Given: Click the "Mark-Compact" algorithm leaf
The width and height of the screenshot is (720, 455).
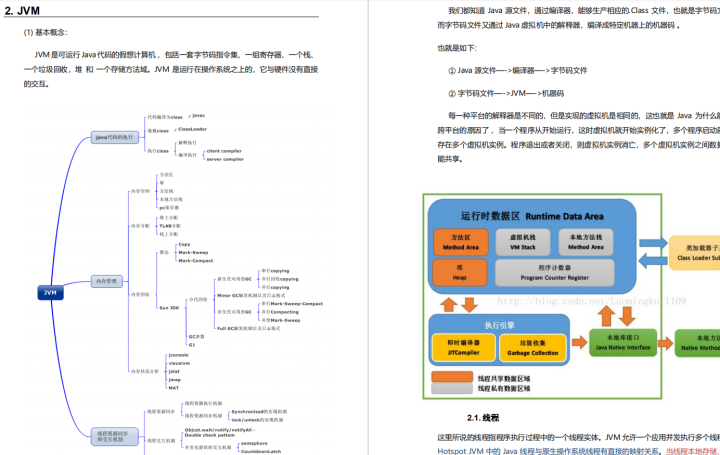Looking at the screenshot, I should (196, 260).
